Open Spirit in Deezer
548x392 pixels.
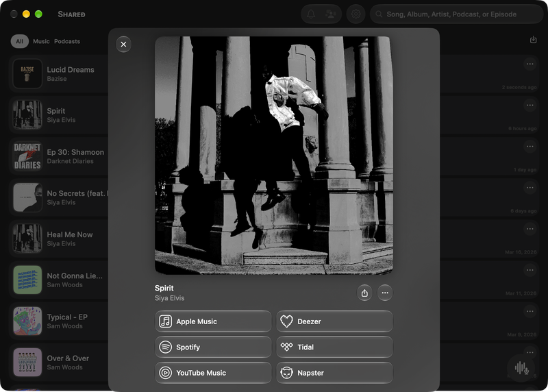click(x=334, y=321)
